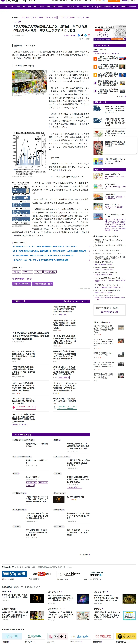The height and width of the screenshot is (644, 138).
Task: Switch ranking to 動画 tab
Action: [106, 50]
